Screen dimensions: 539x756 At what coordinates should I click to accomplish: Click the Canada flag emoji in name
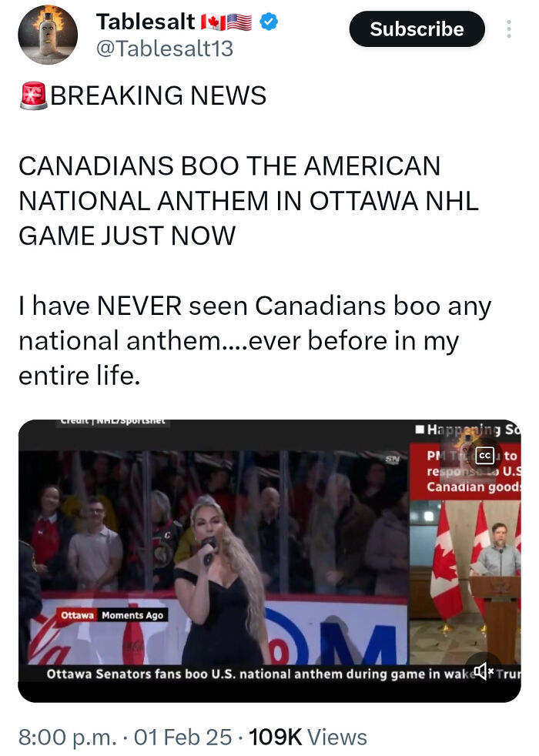pyautogui.click(x=211, y=22)
